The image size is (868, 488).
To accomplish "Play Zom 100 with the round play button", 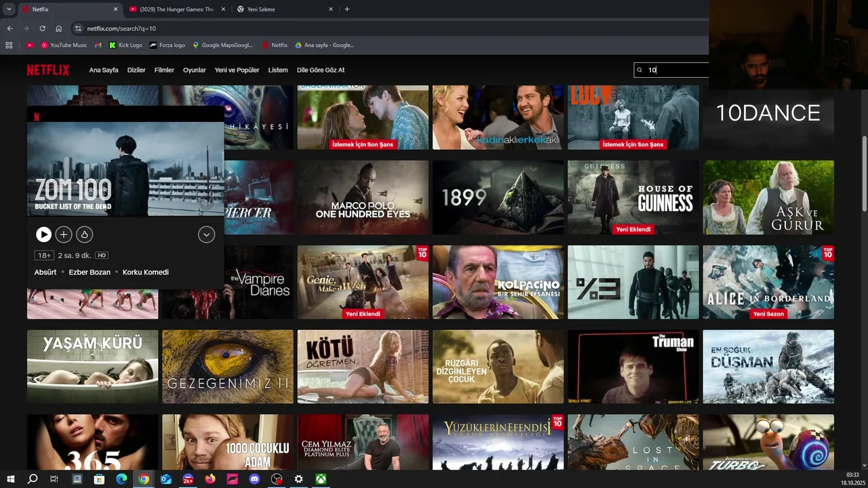I will (x=43, y=235).
